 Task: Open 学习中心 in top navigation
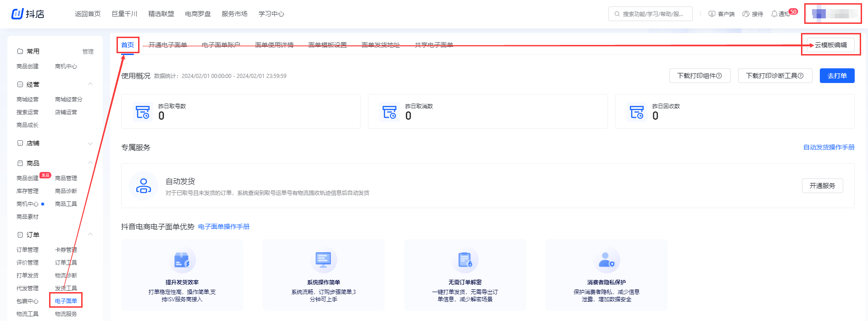[x=271, y=14]
